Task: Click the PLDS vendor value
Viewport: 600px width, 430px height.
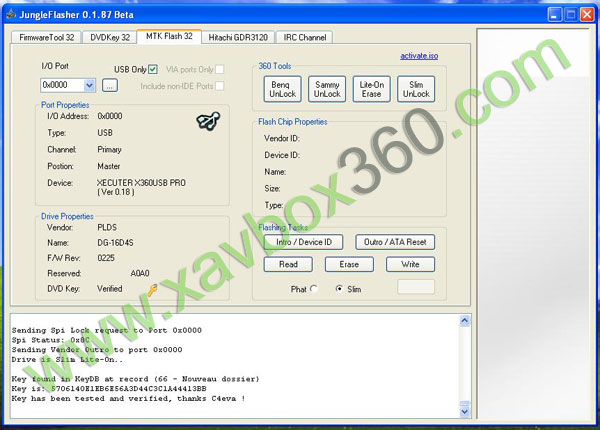Action: click(x=107, y=228)
